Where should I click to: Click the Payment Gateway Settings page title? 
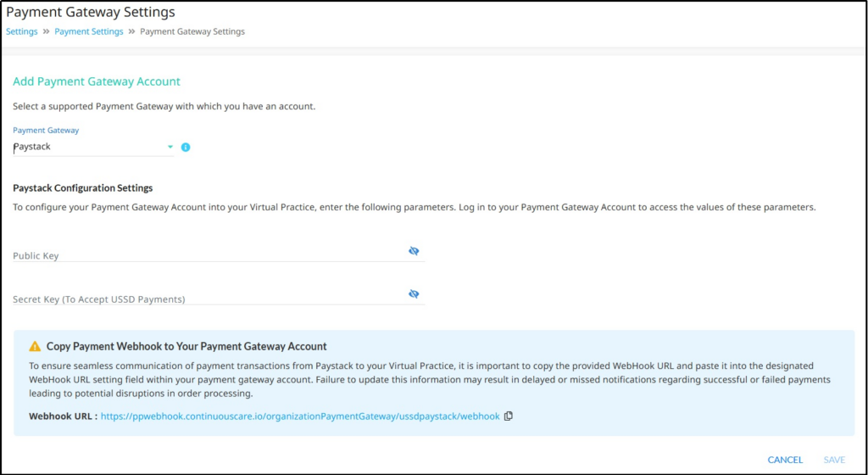pyautogui.click(x=90, y=12)
